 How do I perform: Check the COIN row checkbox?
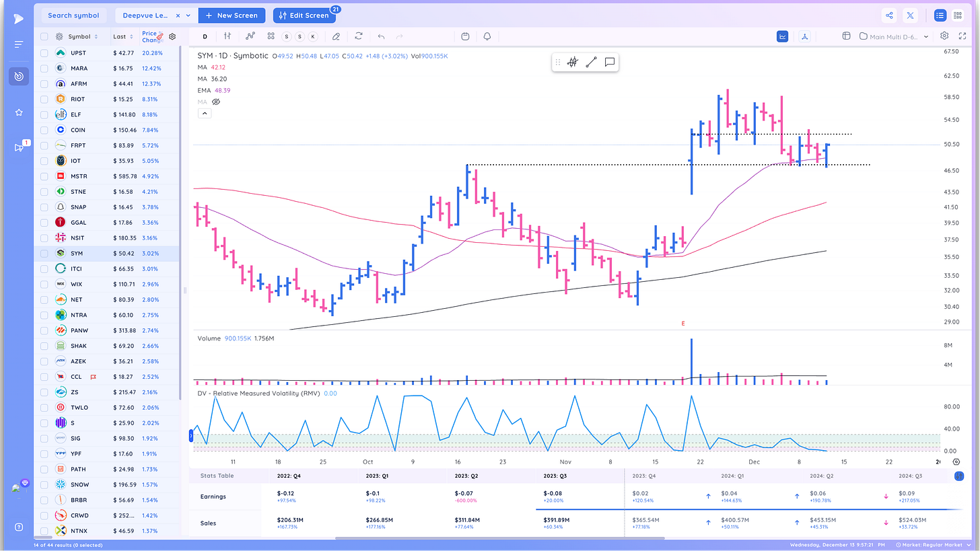pyautogui.click(x=44, y=130)
